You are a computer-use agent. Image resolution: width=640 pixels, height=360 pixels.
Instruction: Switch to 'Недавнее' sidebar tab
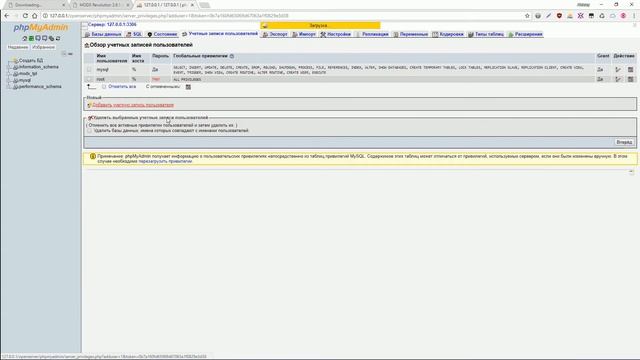(x=18, y=47)
